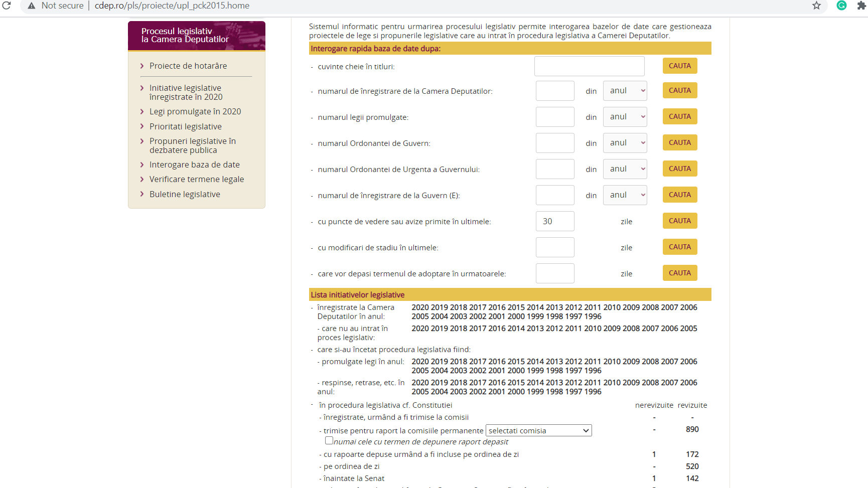
Task: Click CAUTA for modificari de stadiu
Action: [x=680, y=247]
